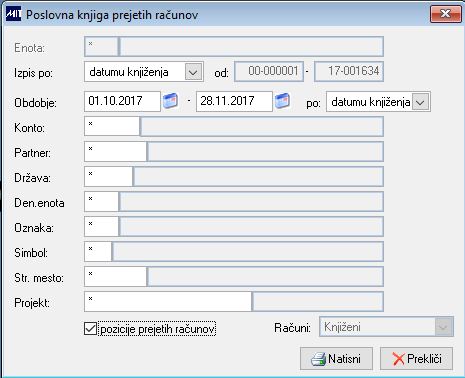Open calendar picker for start date 01.10.2017
465x378 pixels.
(x=170, y=101)
